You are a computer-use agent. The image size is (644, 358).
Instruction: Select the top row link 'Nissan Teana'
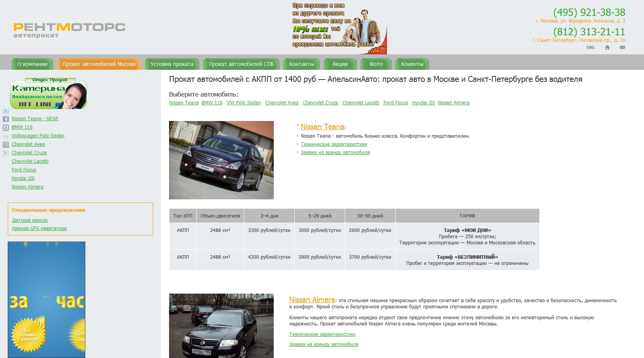184,103
